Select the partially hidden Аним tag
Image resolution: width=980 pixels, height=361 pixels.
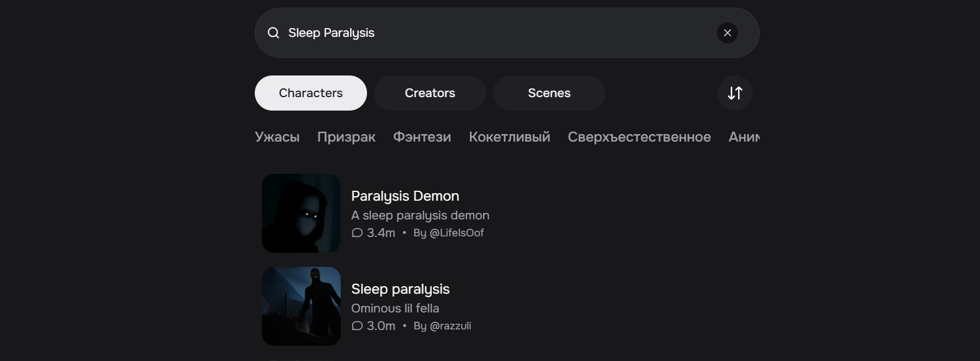click(744, 137)
